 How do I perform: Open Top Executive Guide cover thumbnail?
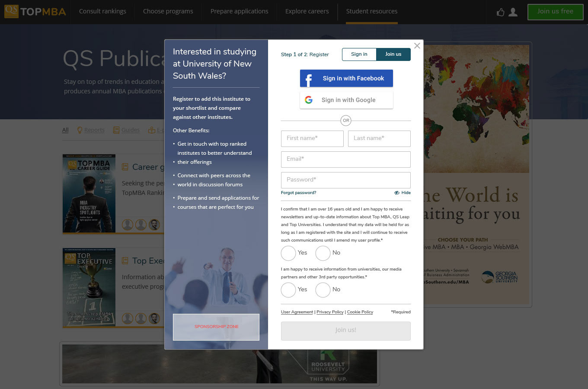point(89,287)
